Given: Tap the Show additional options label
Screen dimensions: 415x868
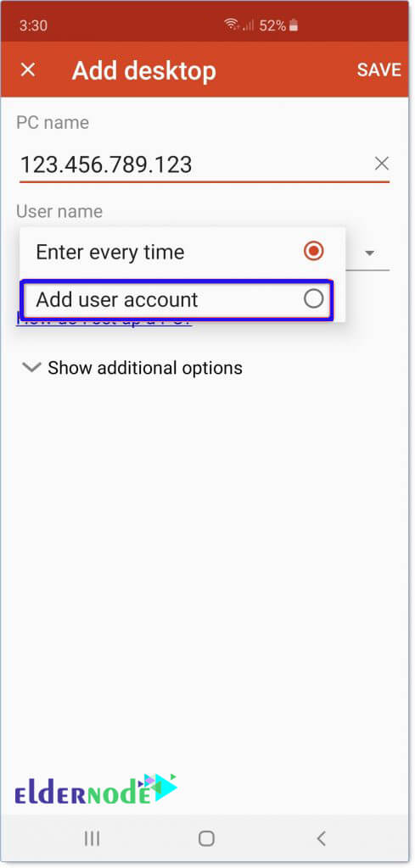Looking at the screenshot, I should tap(145, 368).
